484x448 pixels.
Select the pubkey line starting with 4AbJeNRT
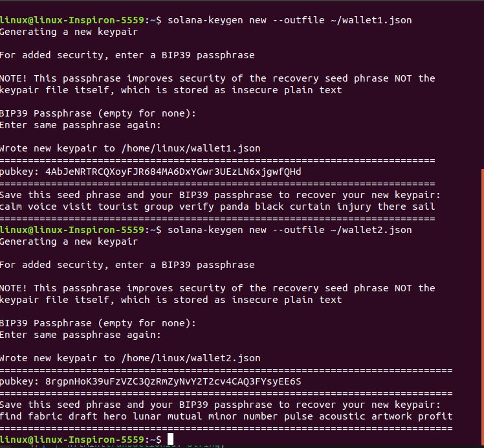(x=150, y=172)
